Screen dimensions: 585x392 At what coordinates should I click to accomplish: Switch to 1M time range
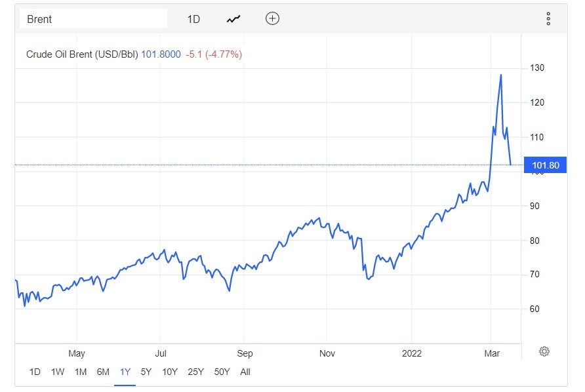point(81,372)
